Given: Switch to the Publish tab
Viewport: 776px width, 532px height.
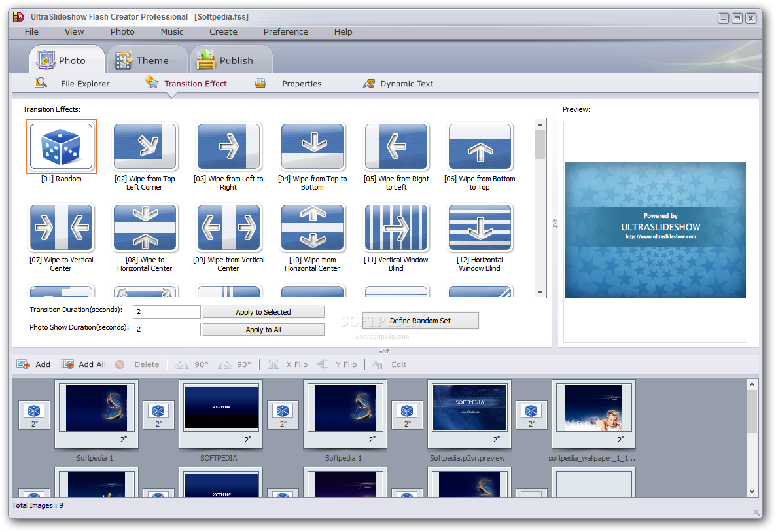Looking at the screenshot, I should pos(232,60).
